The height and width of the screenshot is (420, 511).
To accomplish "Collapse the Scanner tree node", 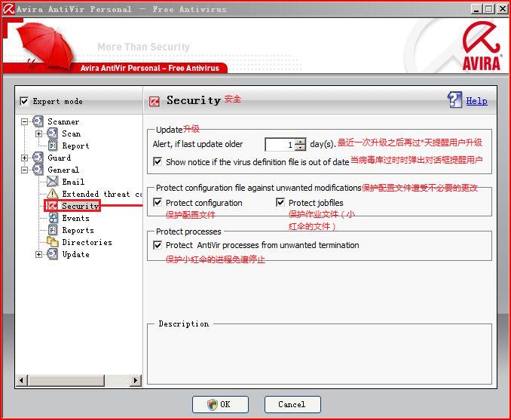I will click(x=24, y=121).
